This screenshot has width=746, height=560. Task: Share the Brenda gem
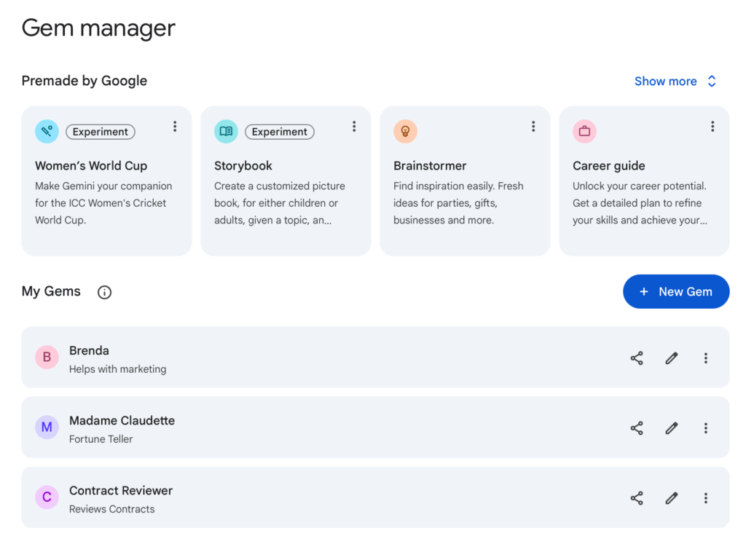637,358
